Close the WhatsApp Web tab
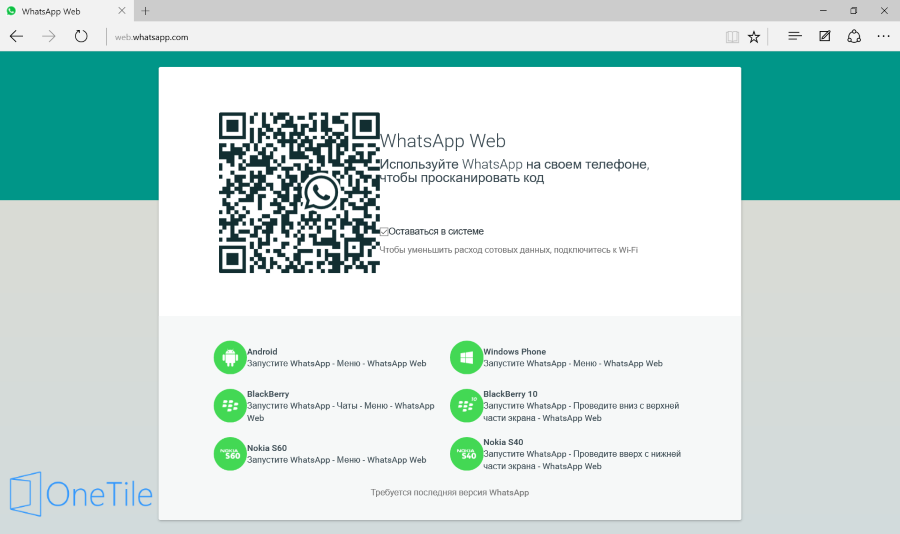This screenshot has height=534, width=900. coord(122,11)
